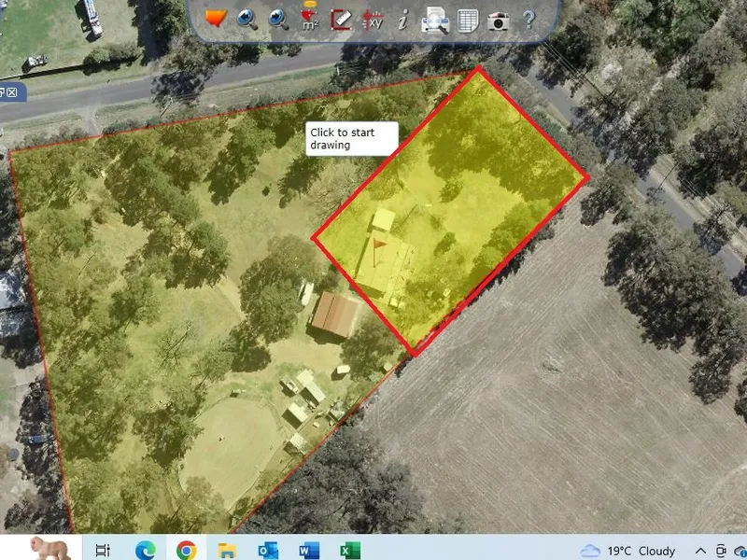Take a map snapshot with camera
Viewport: 747px width, 560px height.
[498, 20]
